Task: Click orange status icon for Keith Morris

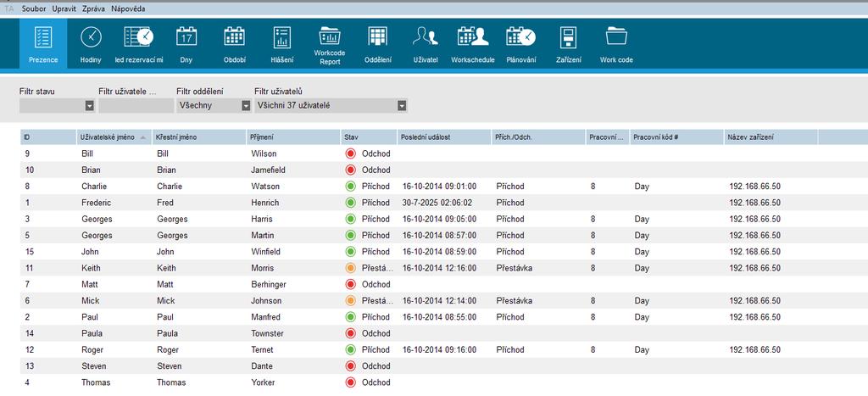Action: (350, 268)
